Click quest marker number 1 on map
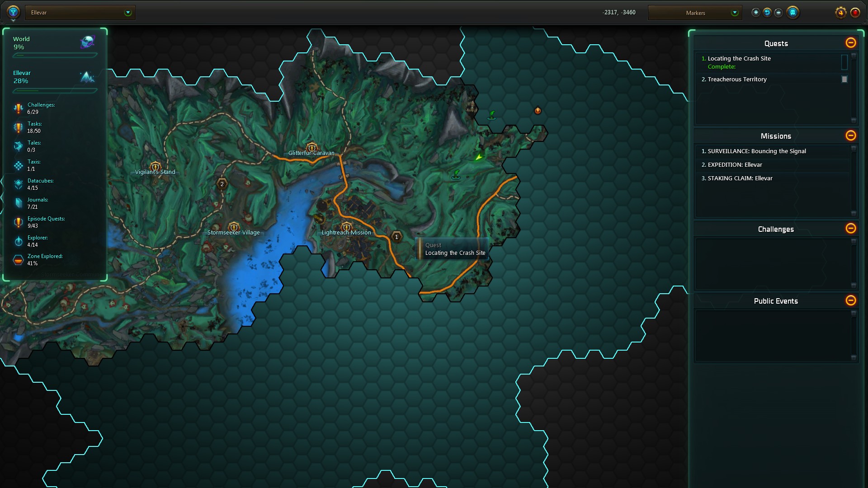868x488 pixels. point(396,237)
